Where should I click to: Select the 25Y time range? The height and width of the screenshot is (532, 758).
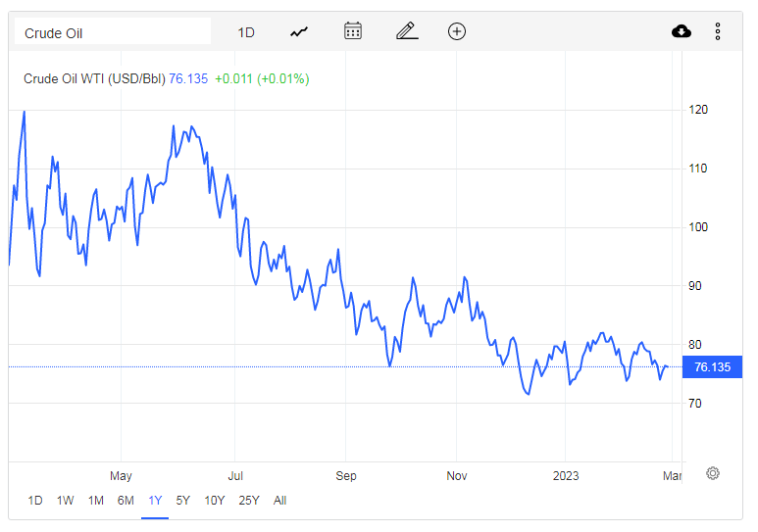[249, 500]
